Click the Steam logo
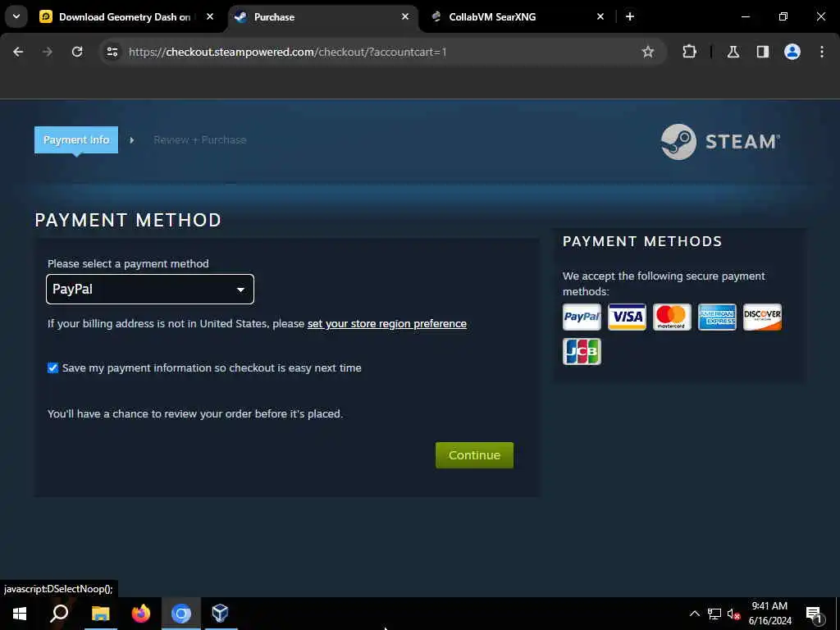840x630 pixels. click(720, 142)
